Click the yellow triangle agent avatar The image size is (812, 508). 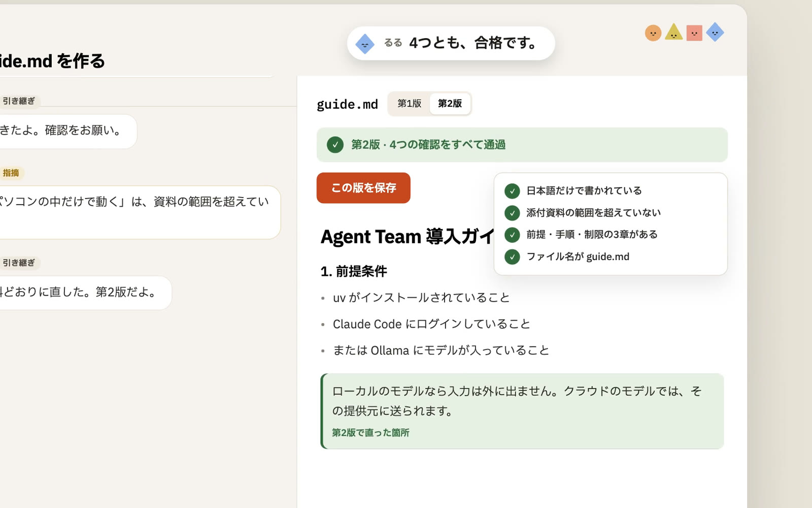(x=673, y=32)
